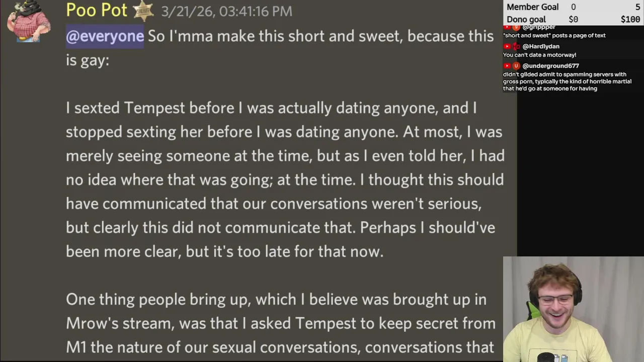This screenshot has height=362, width=644.
Task: Click @grippper's orange avatar icon
Action: click(x=516, y=27)
